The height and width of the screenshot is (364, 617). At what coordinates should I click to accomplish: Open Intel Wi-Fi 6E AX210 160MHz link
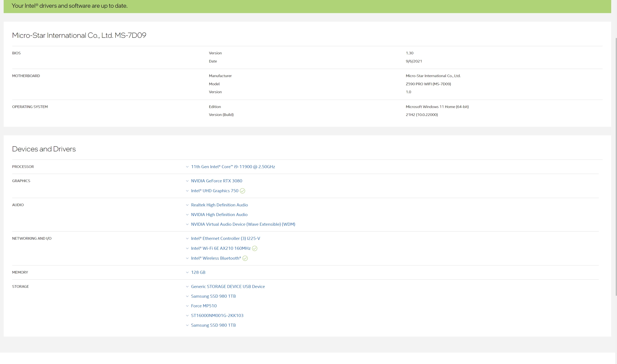[221, 248]
